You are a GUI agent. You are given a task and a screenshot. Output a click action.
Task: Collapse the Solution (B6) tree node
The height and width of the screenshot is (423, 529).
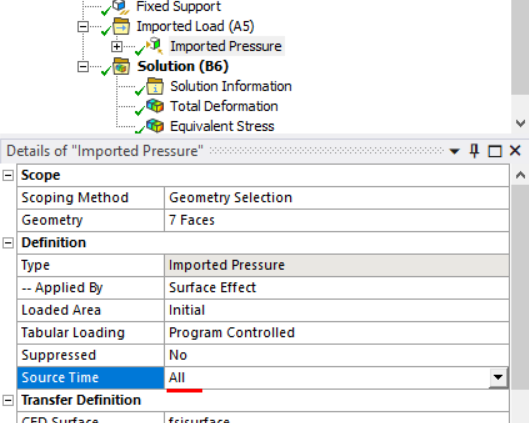tap(83, 66)
